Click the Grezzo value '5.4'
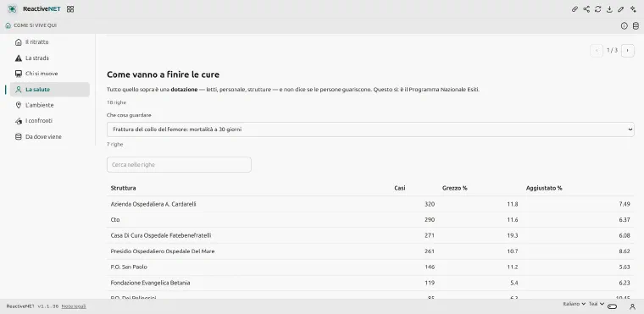The height and width of the screenshot is (314, 644). (x=514, y=283)
